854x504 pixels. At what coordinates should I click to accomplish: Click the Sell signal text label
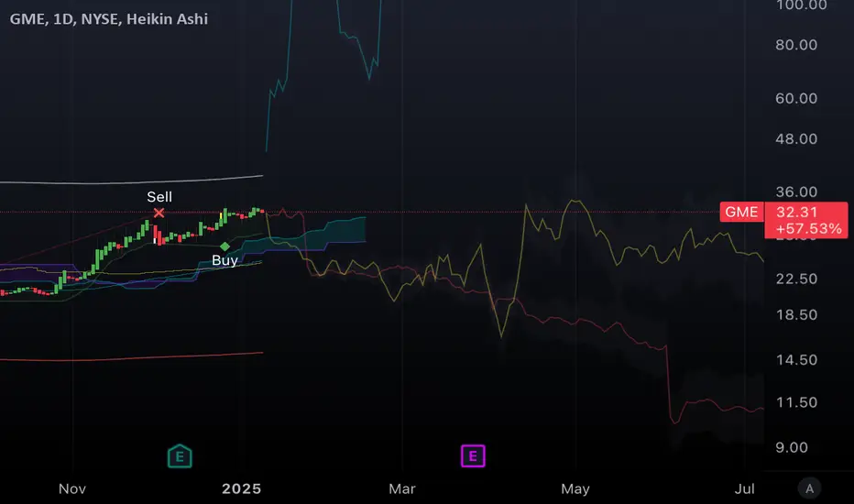tap(159, 197)
